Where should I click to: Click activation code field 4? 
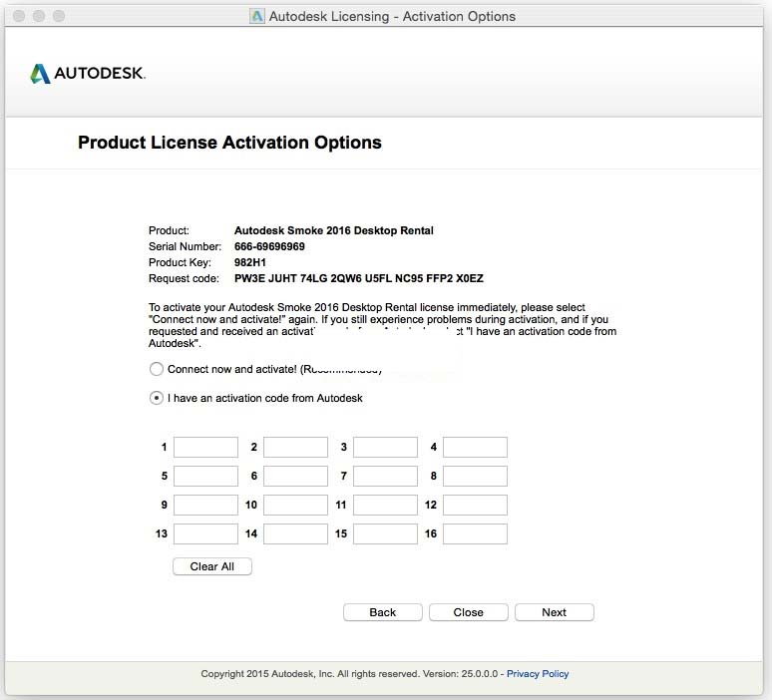point(475,447)
